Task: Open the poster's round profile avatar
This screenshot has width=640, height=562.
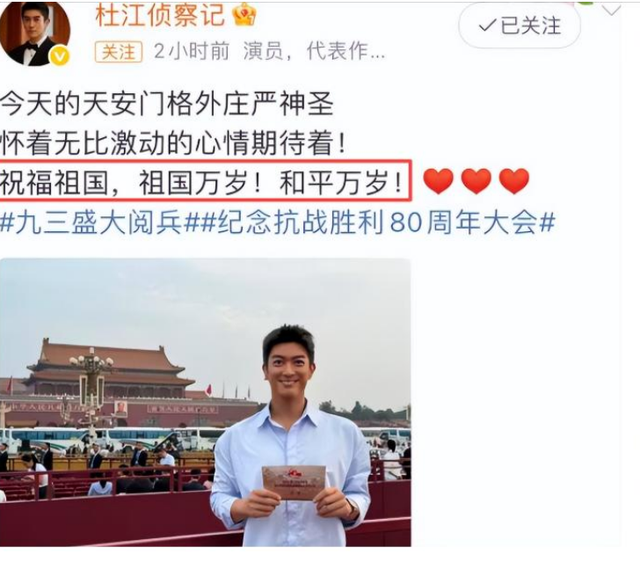Action: tap(35, 33)
